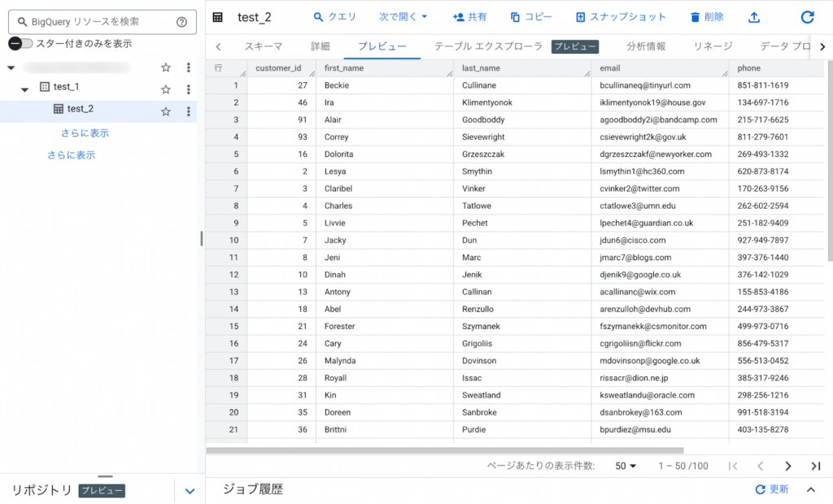
Task: Open the 次で開く dropdown menu
Action: click(403, 17)
